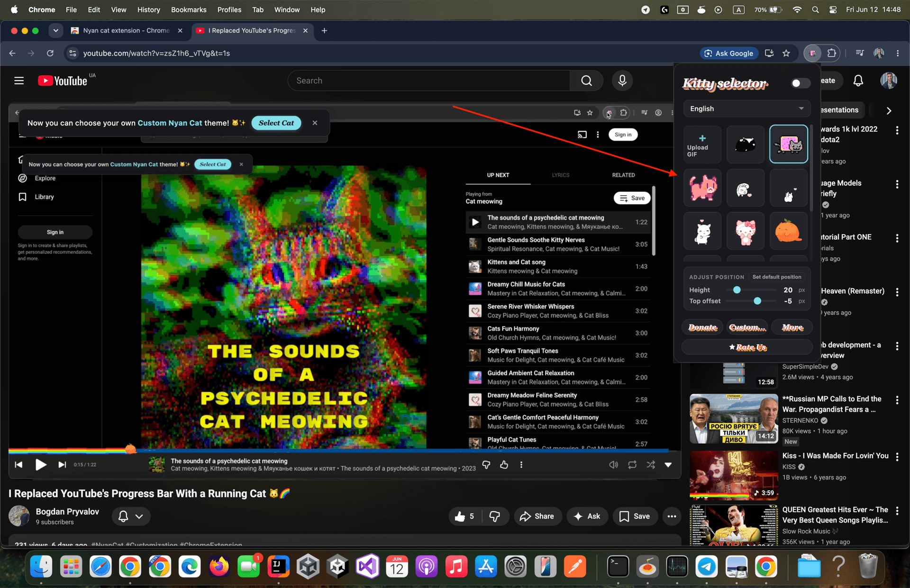910x588 pixels.
Task: Click the Share button
Action: tap(537, 516)
